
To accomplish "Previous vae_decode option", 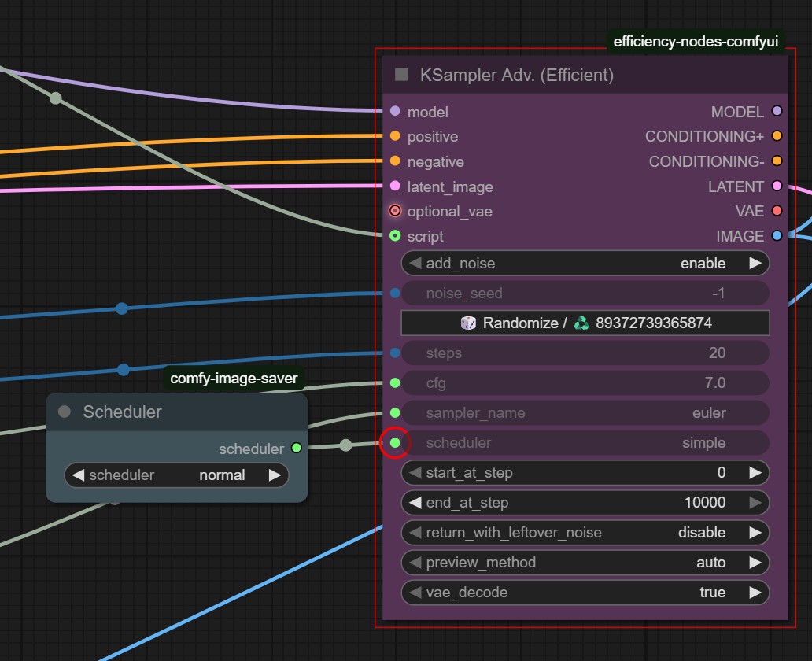I will [415, 592].
